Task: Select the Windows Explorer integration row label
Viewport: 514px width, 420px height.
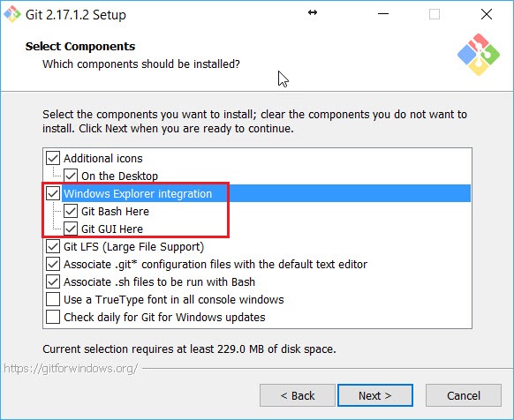Action: 138,193
